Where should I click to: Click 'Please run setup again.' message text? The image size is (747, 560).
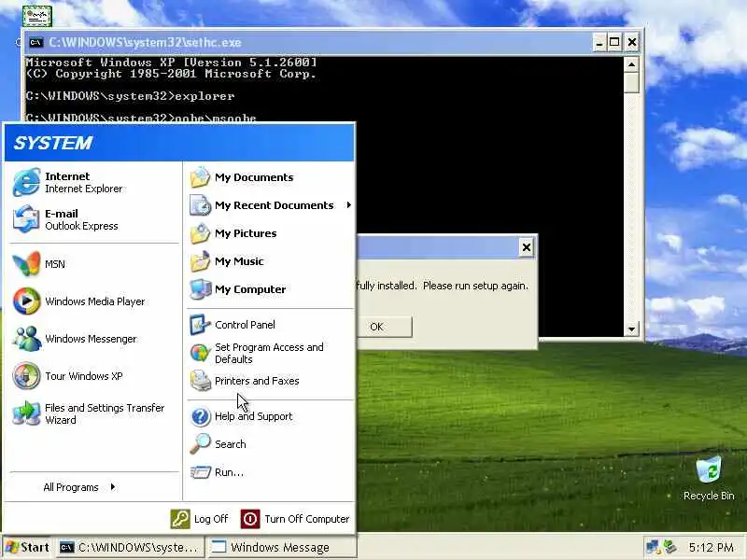[x=475, y=286]
